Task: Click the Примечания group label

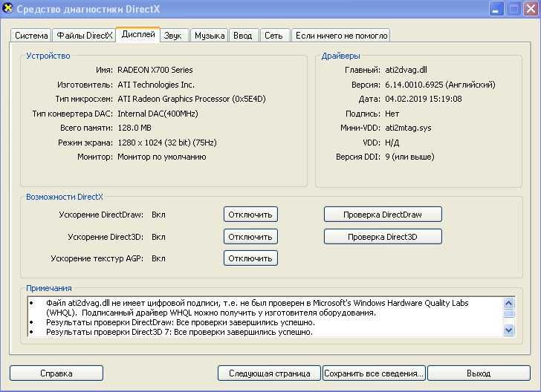Action: (48, 288)
